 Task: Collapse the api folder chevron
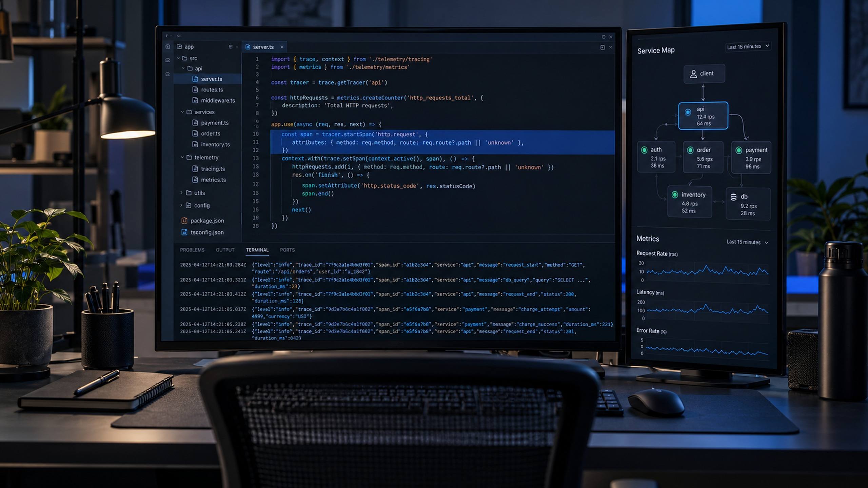(x=183, y=68)
